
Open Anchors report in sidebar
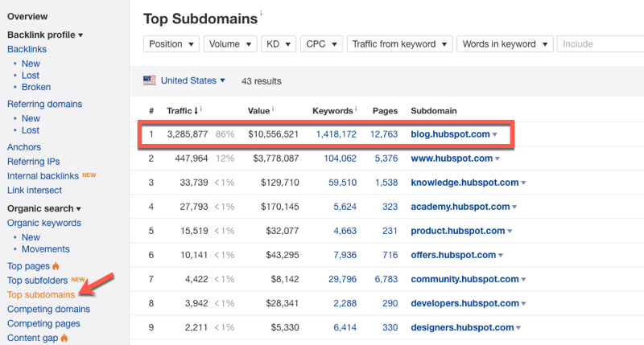(24, 147)
